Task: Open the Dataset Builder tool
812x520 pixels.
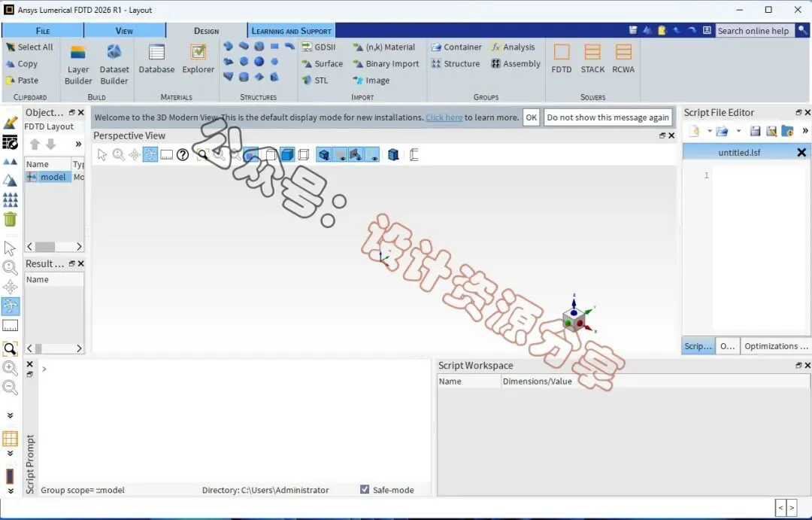Action: [114, 64]
